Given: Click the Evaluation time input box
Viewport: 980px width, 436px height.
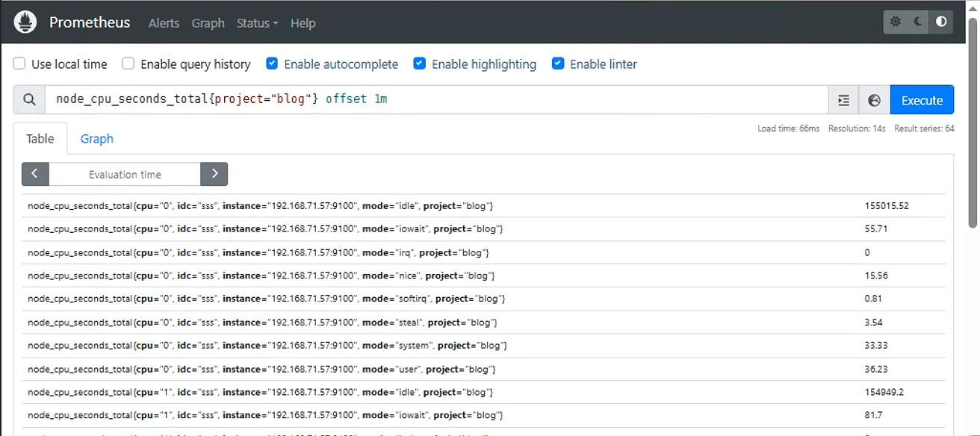Looking at the screenshot, I should tap(125, 174).
